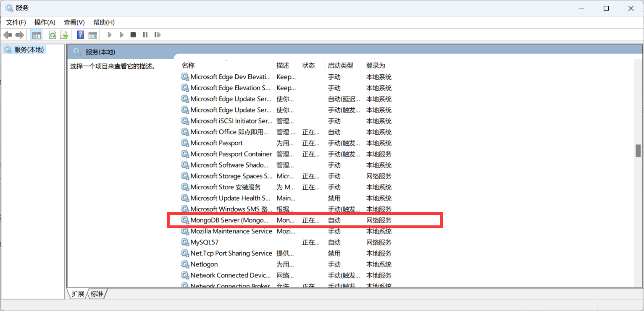Toggle the show/hide console tree icon
Image resolution: width=644 pixels, height=311 pixels.
pyautogui.click(x=37, y=35)
